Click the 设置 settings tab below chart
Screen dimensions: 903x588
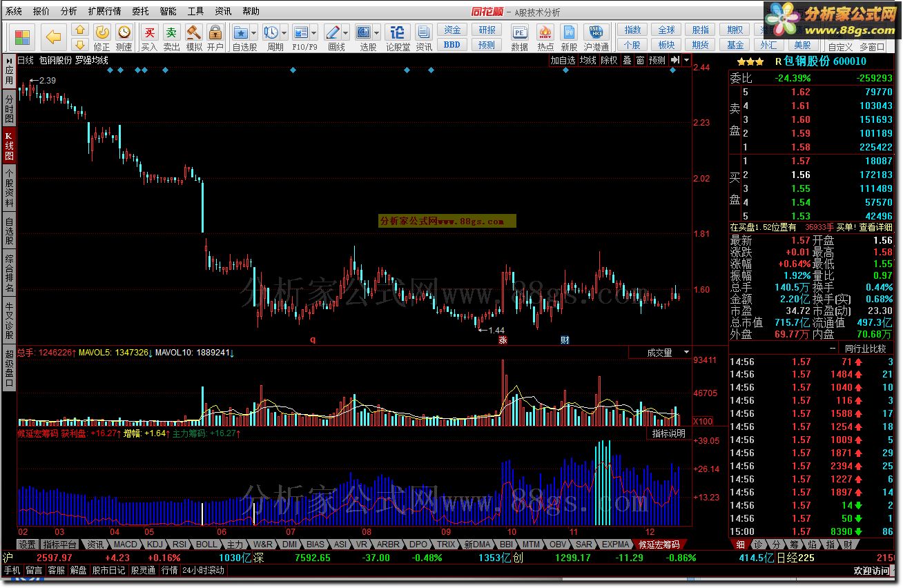pos(28,545)
